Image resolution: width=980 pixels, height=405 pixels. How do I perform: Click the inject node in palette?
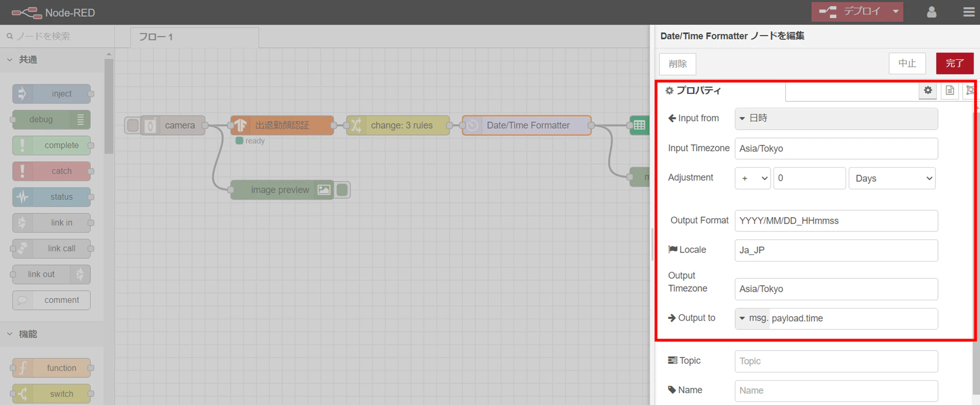click(51, 93)
